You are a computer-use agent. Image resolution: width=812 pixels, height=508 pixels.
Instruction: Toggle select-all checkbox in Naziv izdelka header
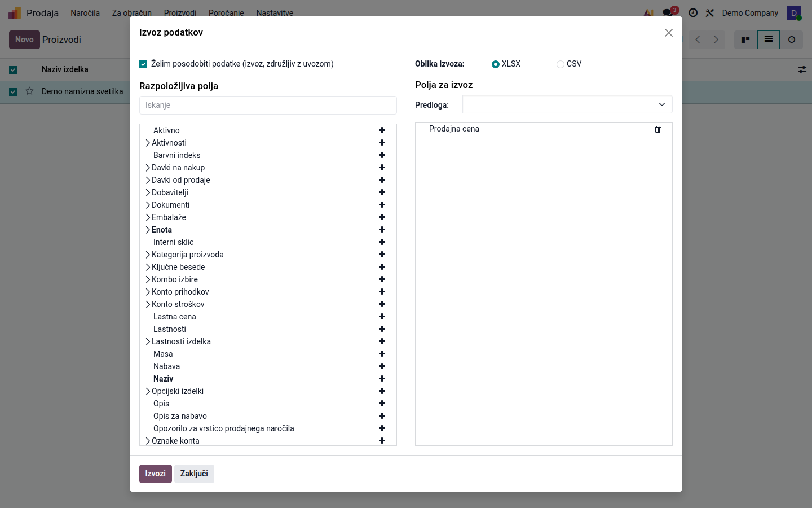pyautogui.click(x=13, y=70)
